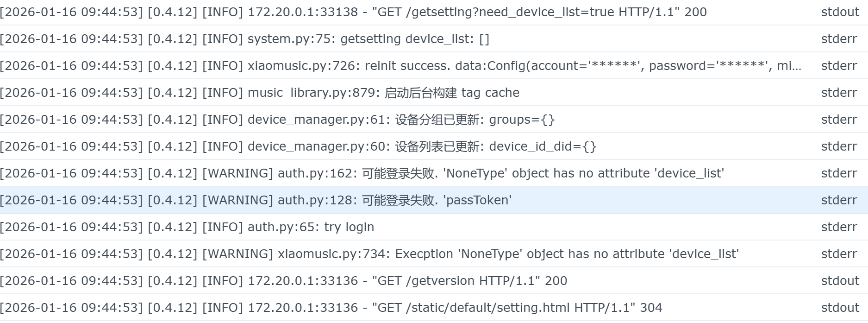The height and width of the screenshot is (323, 868).
Task: Select the auth.py:65 try login log line
Action: pos(187,227)
